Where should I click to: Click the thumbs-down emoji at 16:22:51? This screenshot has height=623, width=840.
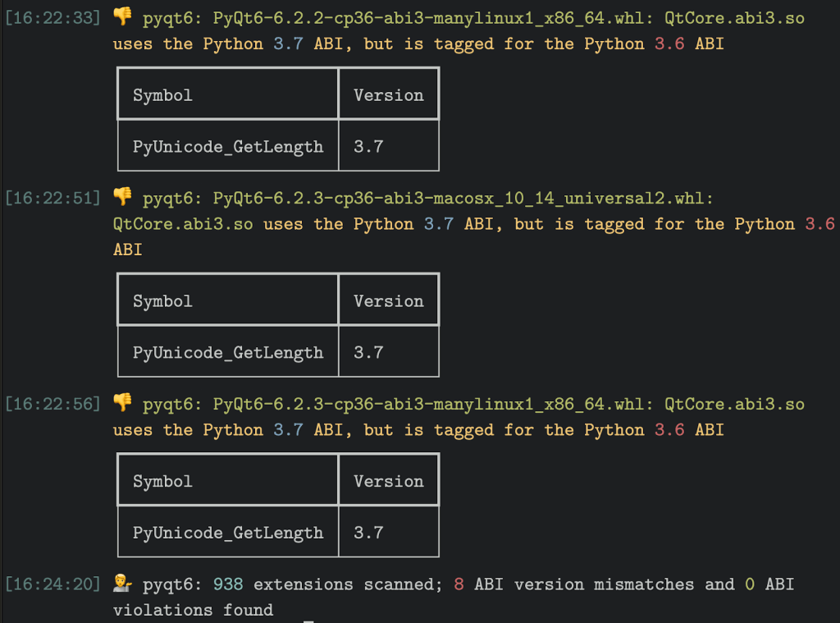pos(123,197)
